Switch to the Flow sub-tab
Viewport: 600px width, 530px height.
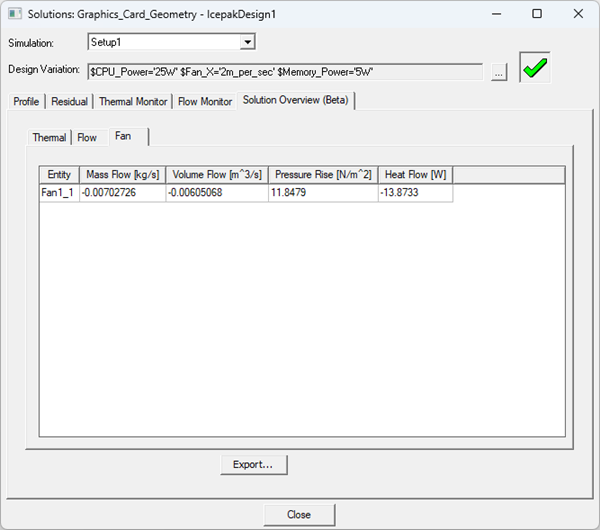tap(87, 137)
